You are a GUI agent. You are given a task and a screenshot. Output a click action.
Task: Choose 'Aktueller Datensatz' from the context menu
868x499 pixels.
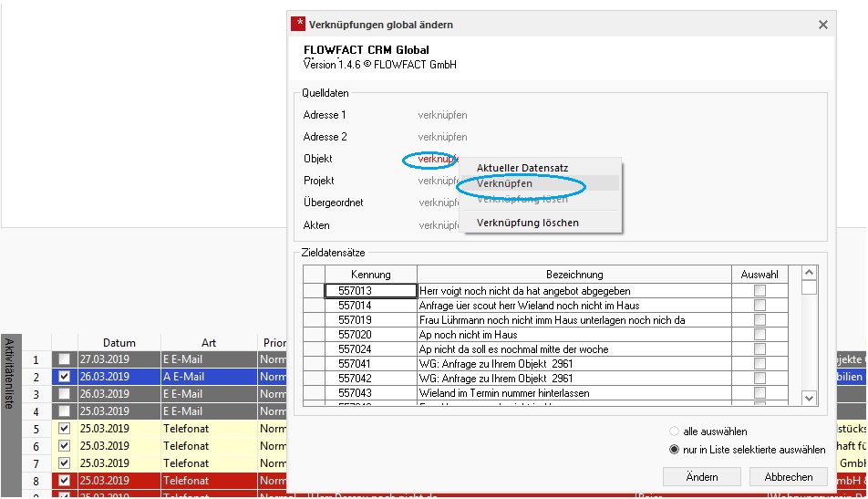point(522,168)
